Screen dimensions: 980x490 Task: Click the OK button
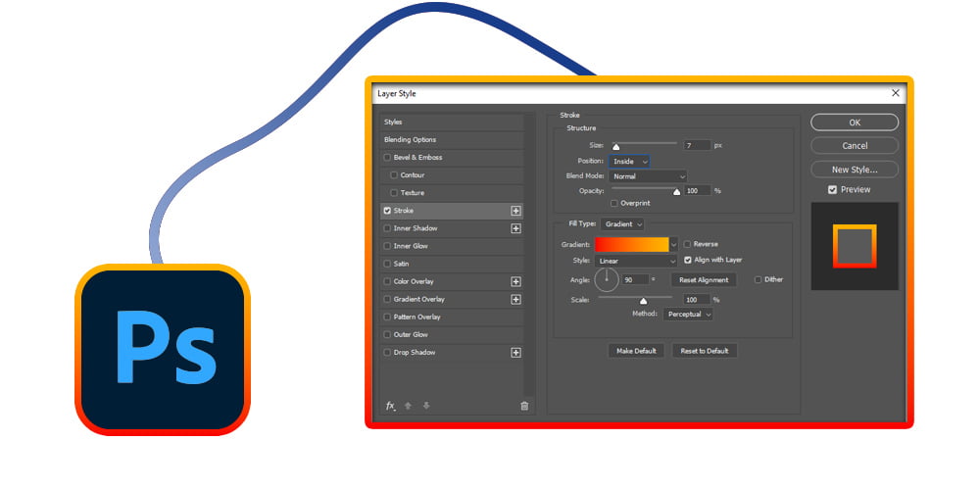point(855,122)
